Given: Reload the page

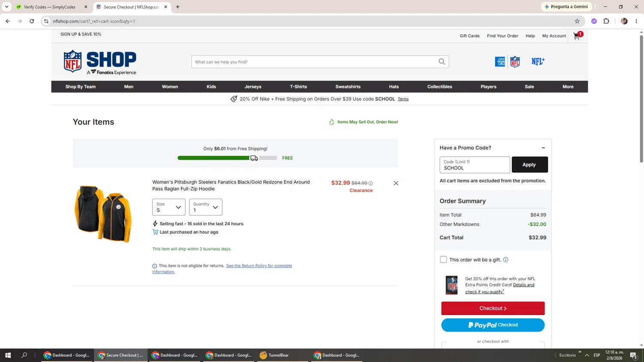Looking at the screenshot, I should 32,21.
